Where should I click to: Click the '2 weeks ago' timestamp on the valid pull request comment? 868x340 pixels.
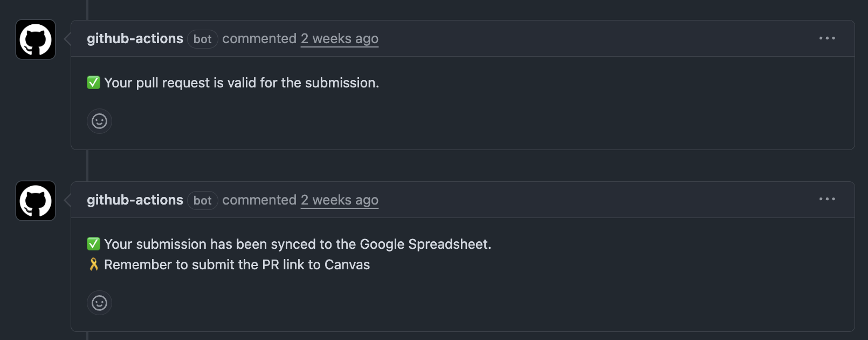pos(340,39)
